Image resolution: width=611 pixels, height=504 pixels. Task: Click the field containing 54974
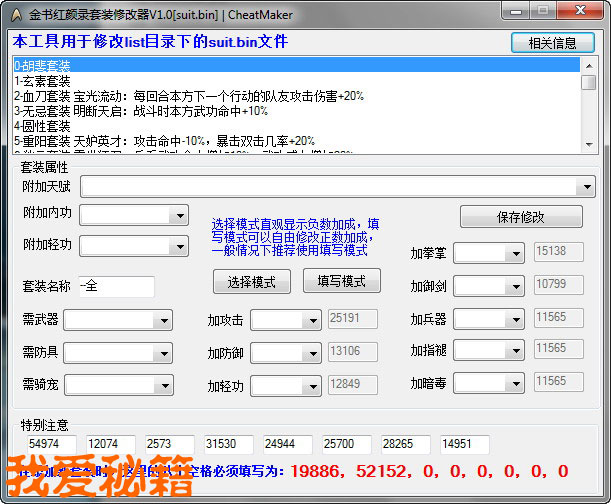click(x=51, y=444)
